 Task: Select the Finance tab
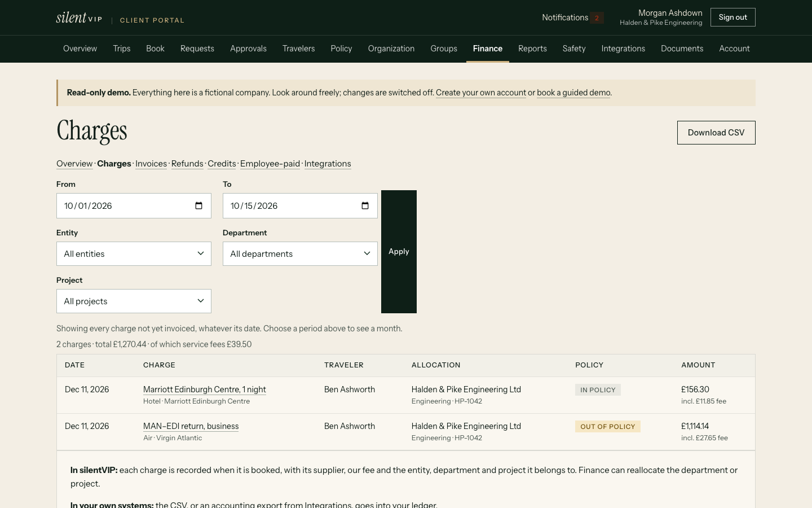tap(488, 49)
